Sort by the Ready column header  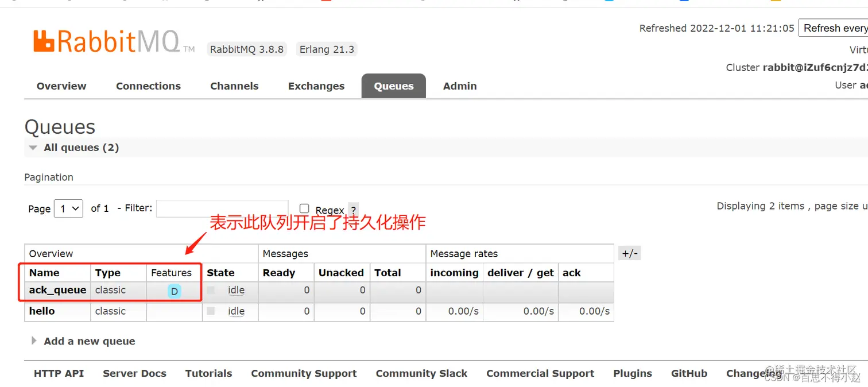click(278, 273)
